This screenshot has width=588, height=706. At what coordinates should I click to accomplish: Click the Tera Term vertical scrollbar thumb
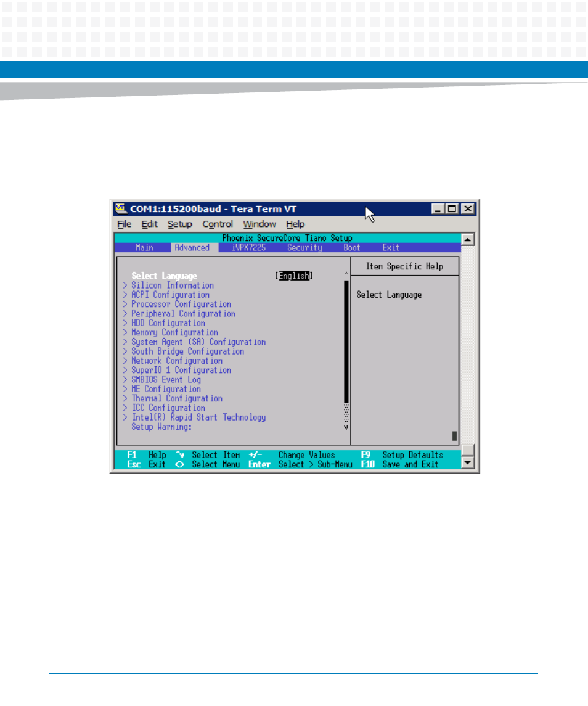pyautogui.click(x=468, y=450)
